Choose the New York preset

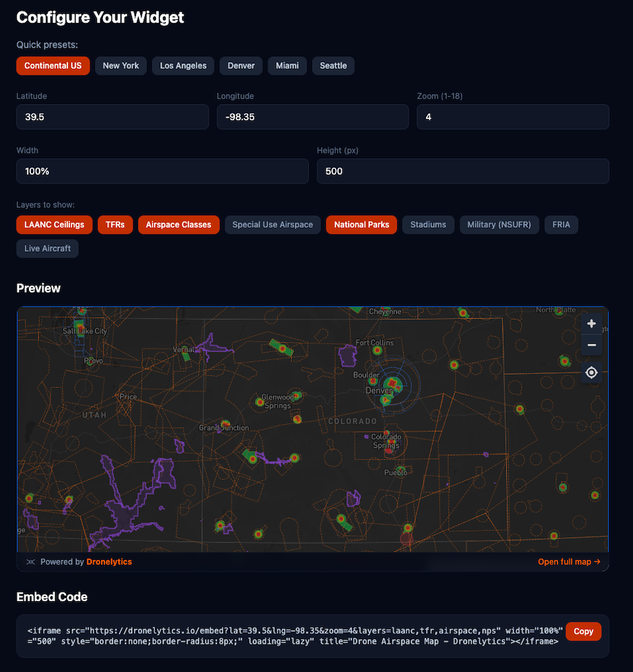[121, 65]
